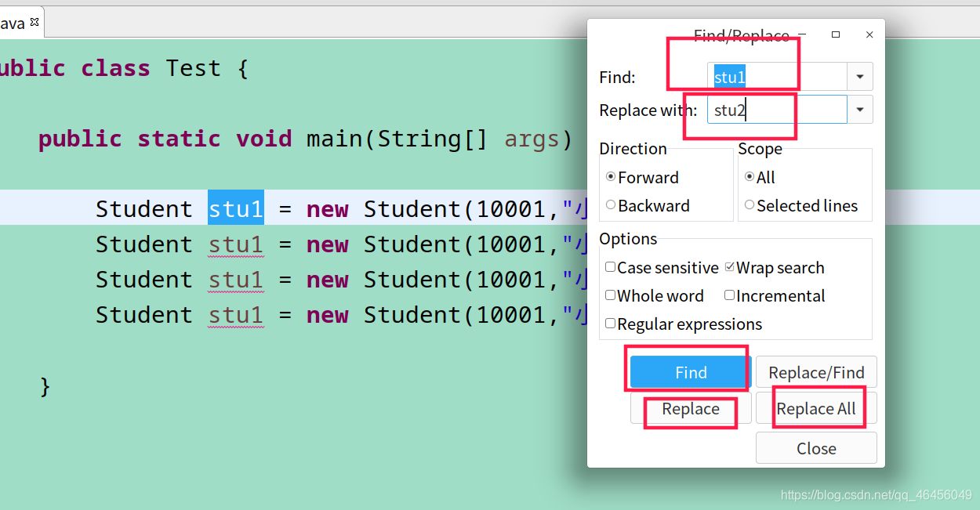
Task: Choose the All scope option
Action: (750, 177)
